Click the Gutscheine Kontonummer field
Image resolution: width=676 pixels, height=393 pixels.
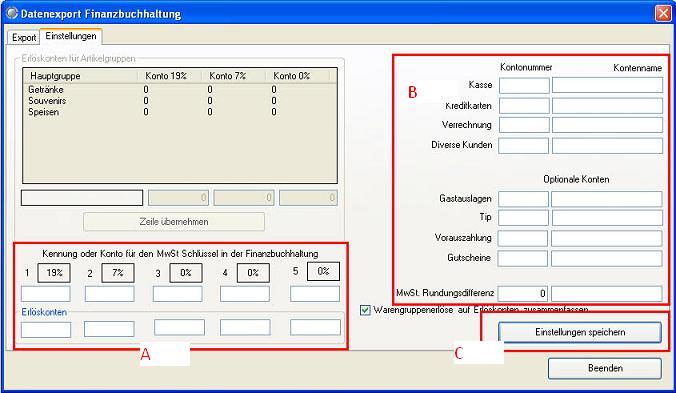pos(523,259)
